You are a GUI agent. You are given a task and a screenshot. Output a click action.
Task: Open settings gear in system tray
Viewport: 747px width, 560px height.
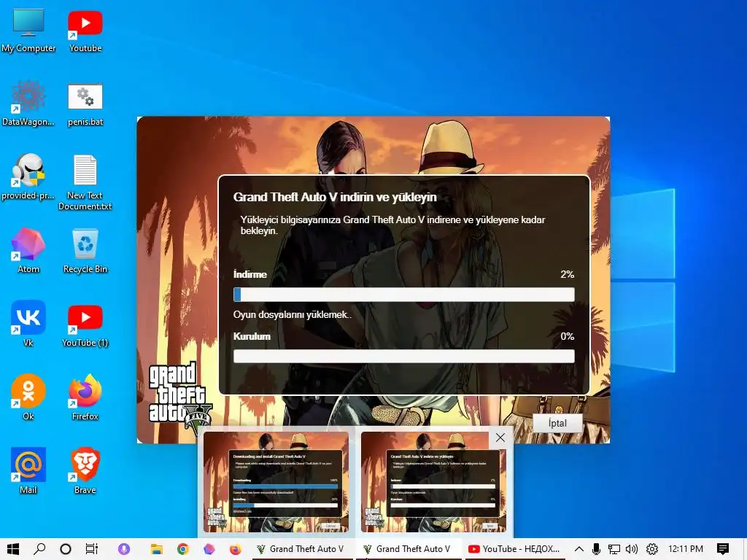coord(651,549)
